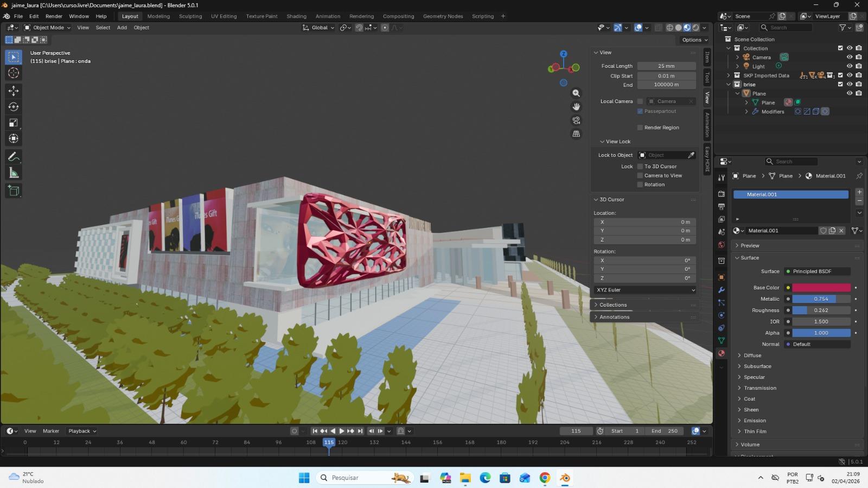Viewport: 868px width, 488px height.
Task: Expand the Emission material panel
Action: 755,421
